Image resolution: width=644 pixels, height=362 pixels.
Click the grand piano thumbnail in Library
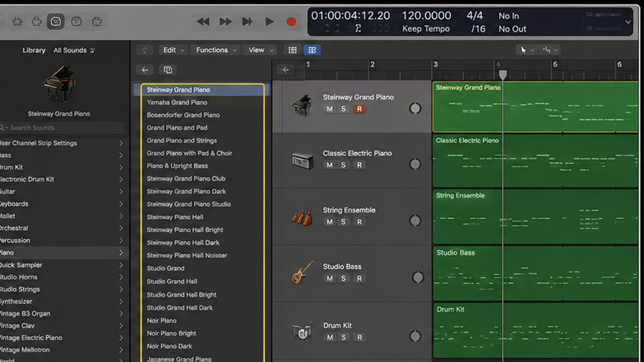coord(58,84)
